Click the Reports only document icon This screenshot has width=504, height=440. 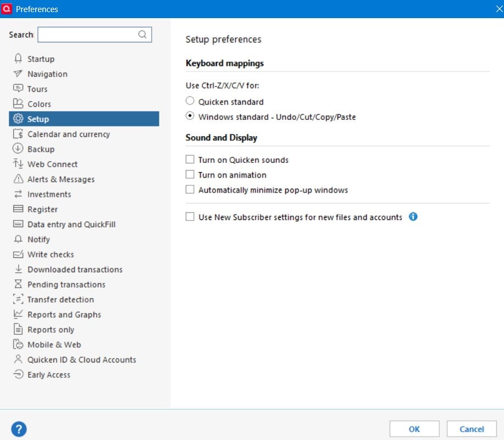coord(18,329)
